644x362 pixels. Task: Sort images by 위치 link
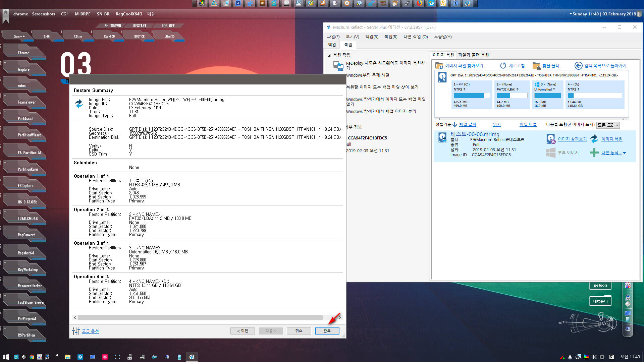[x=497, y=124]
